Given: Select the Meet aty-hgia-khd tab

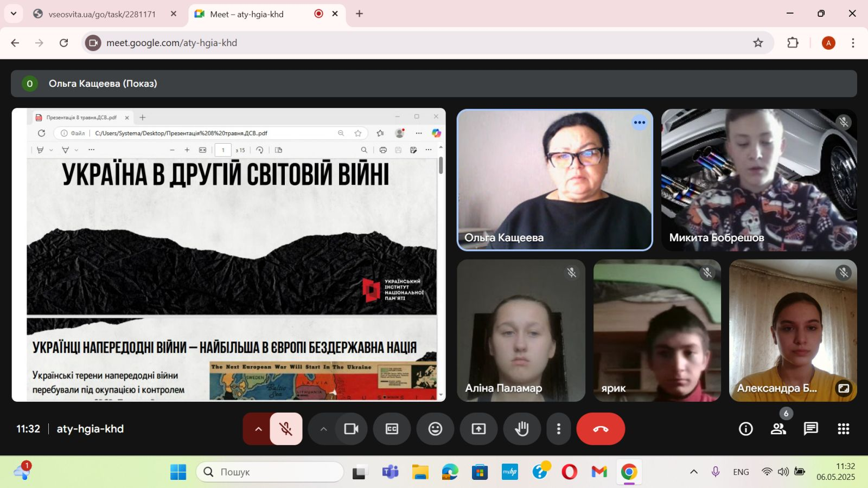Looking at the screenshot, I should click(247, 14).
